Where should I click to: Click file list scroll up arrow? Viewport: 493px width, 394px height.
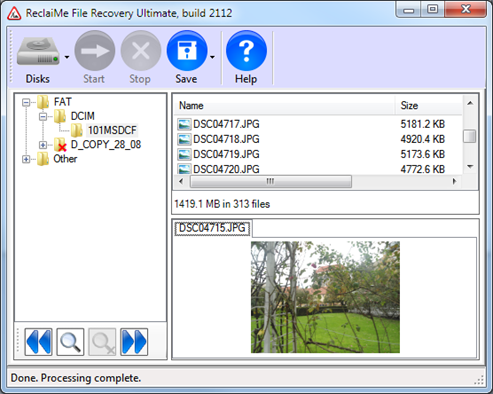pyautogui.click(x=470, y=103)
